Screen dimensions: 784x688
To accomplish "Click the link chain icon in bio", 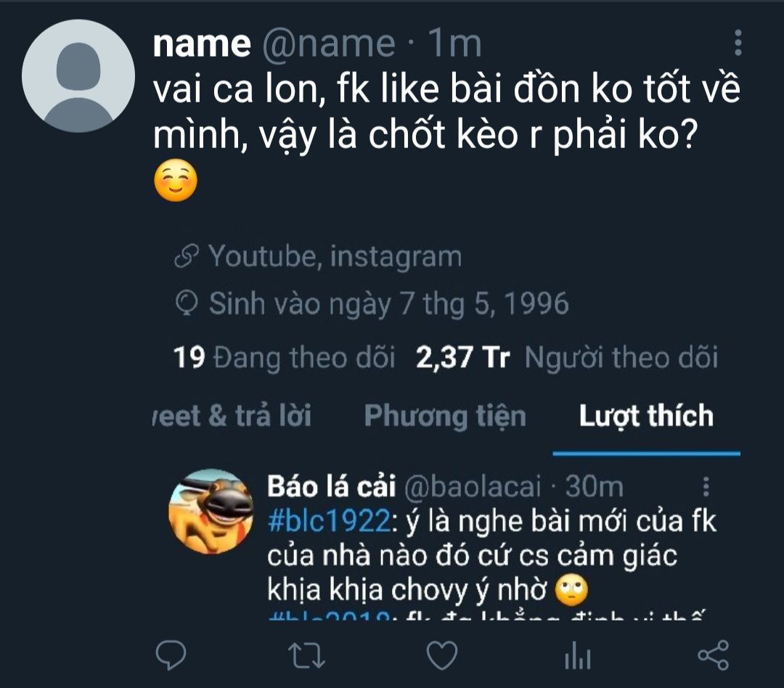I will 188,257.
